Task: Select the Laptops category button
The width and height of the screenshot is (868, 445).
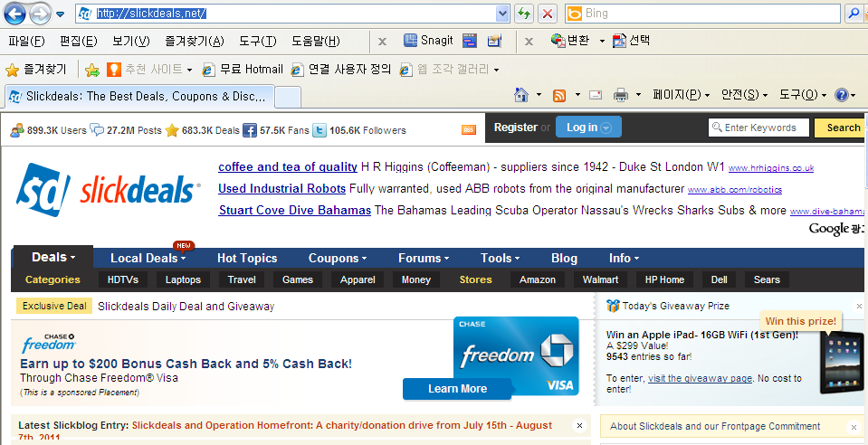Action: pos(183,279)
